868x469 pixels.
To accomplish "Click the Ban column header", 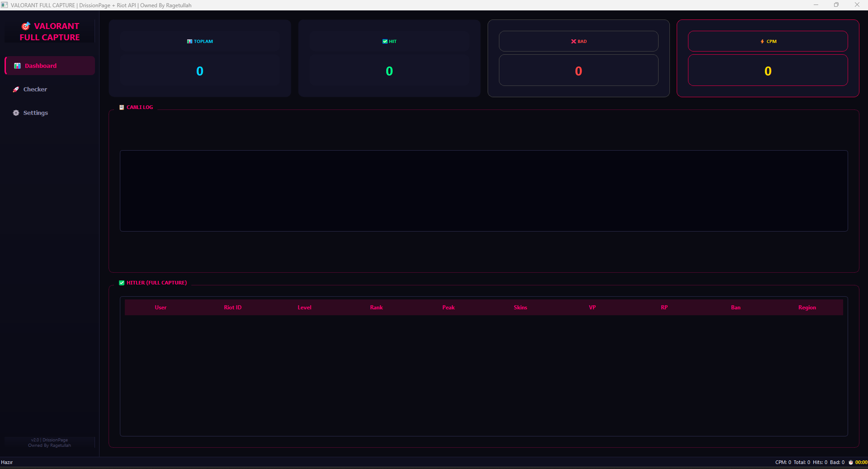I will pos(736,308).
